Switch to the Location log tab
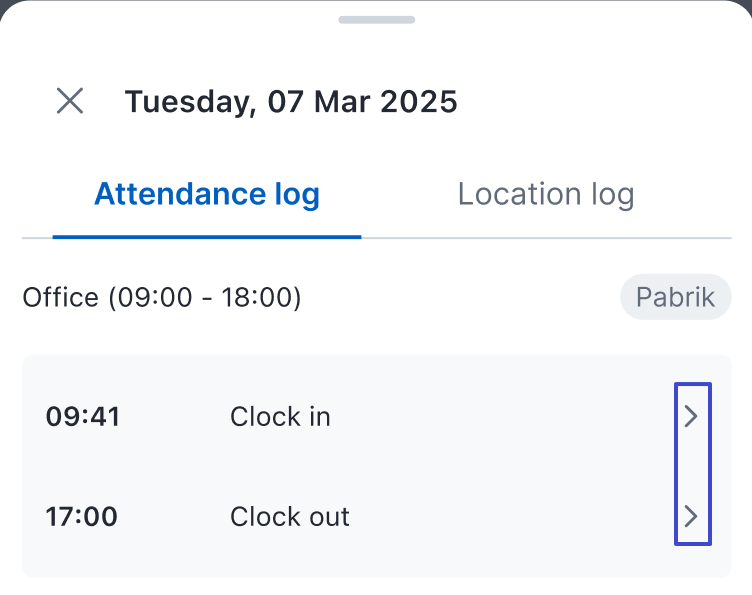752x595 pixels. pyautogui.click(x=546, y=194)
